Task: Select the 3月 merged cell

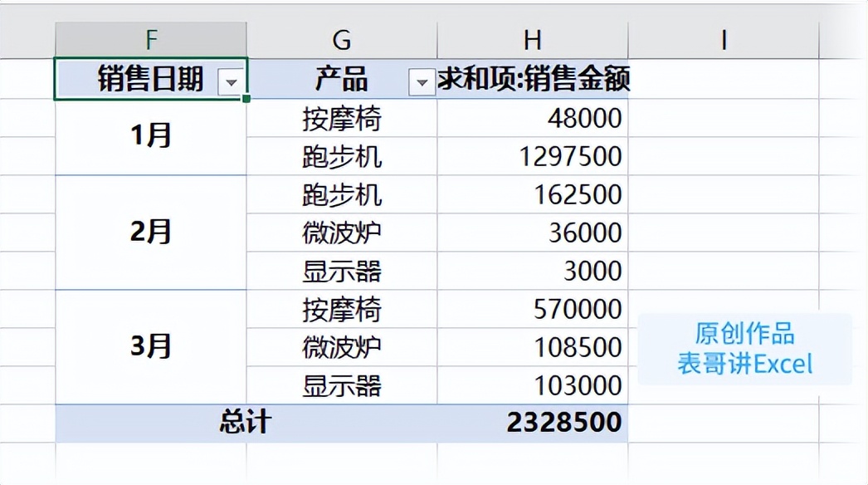Action: (150, 347)
